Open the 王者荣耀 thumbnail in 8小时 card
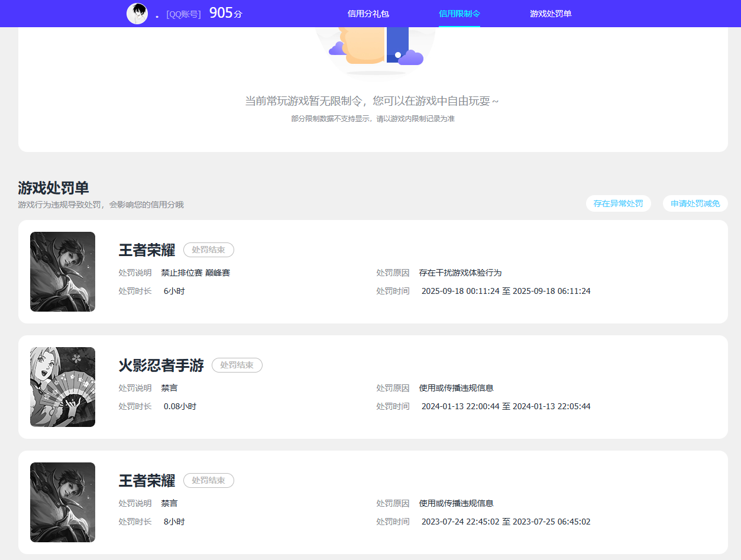Viewport: 741px width, 560px height. click(x=63, y=502)
